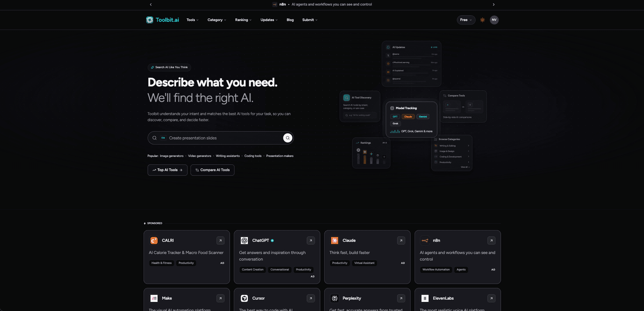Viewport: 644px width, 311px height.
Task: Open Make card external link arrow
Action: pyautogui.click(x=220, y=298)
